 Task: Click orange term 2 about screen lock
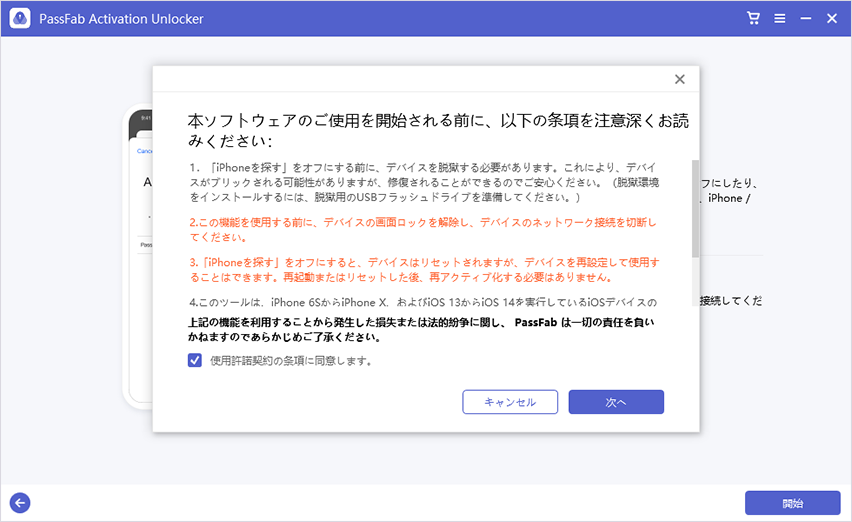pyautogui.click(x=423, y=230)
